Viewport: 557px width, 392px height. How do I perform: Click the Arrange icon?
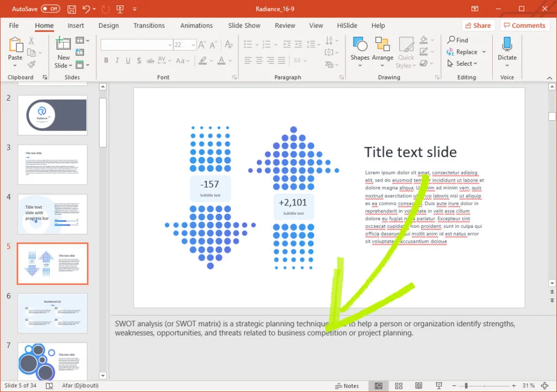coord(382,44)
